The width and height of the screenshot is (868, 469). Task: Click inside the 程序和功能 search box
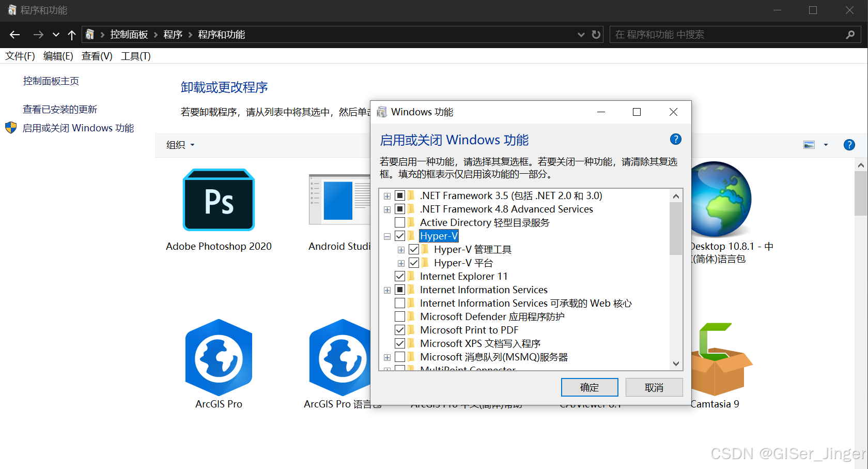point(723,34)
